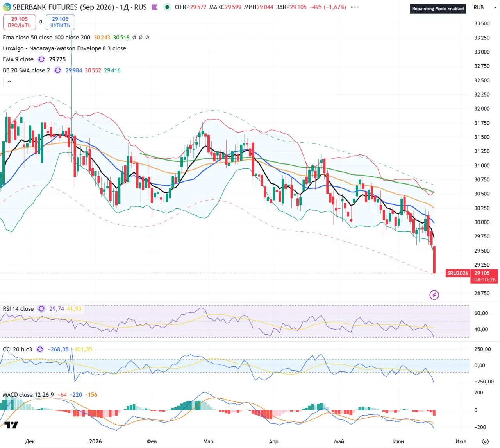Select the RSI 14 close indicator legend
The height and width of the screenshot is (448, 500).
click(x=18, y=309)
